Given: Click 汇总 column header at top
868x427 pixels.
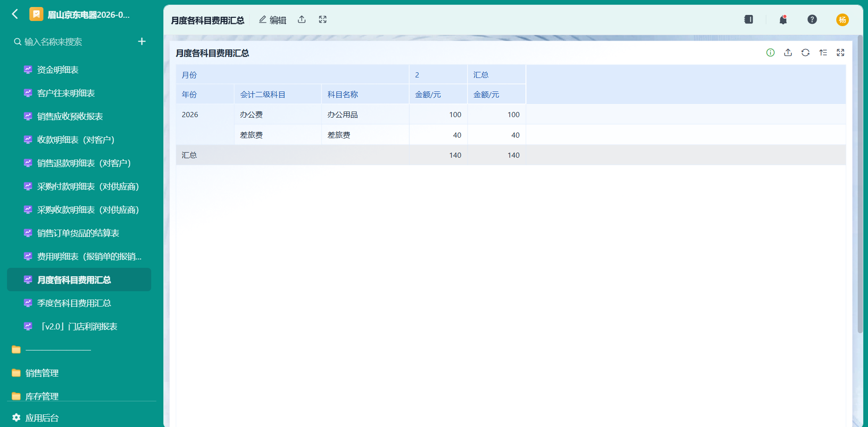Looking at the screenshot, I should [497, 75].
